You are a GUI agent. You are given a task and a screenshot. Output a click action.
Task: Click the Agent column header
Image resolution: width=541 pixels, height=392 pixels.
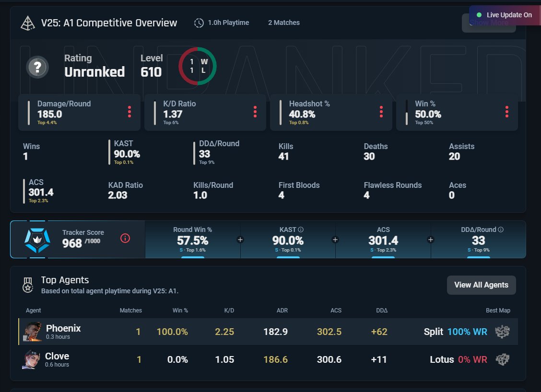pos(33,310)
